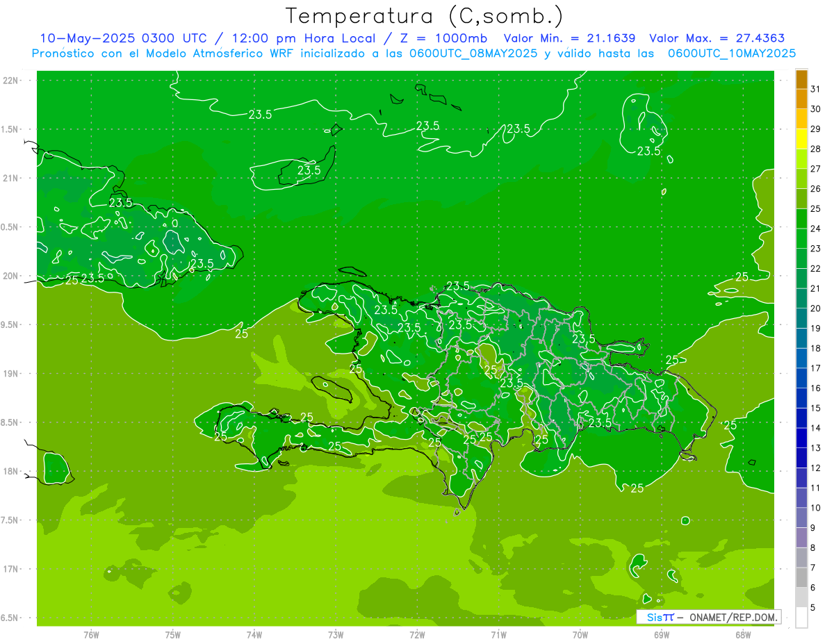Click the gray legend segment between 6 and 7
The height and width of the screenshot is (644, 834).
pyautogui.click(x=801, y=578)
